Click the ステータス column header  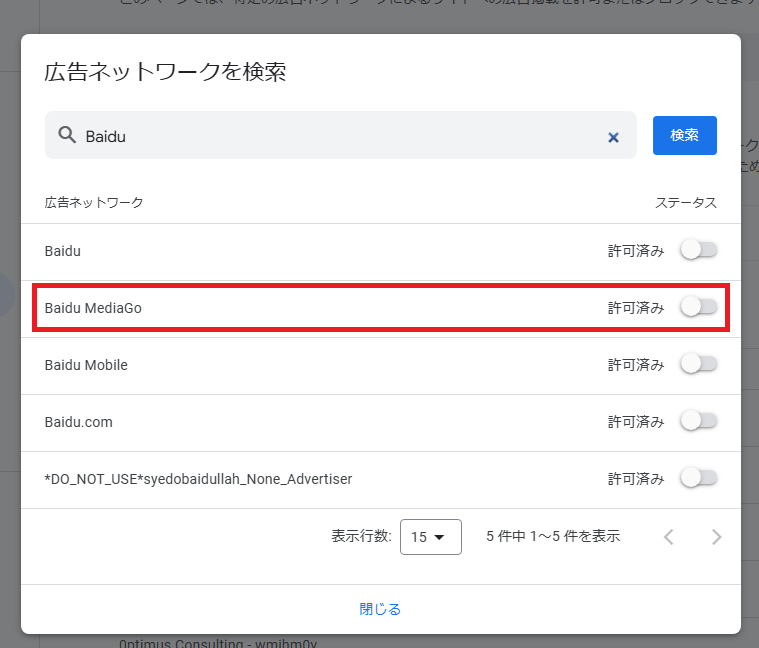(x=686, y=202)
